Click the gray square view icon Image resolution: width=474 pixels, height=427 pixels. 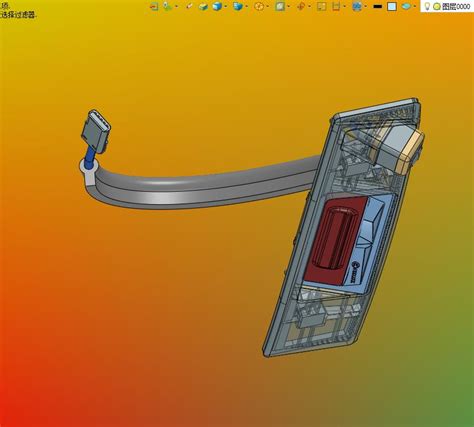(280, 6)
